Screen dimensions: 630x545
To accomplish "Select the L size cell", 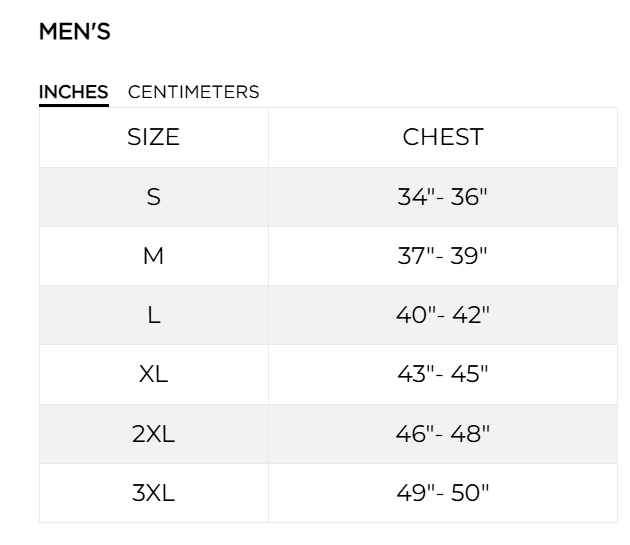I will (x=153, y=315).
